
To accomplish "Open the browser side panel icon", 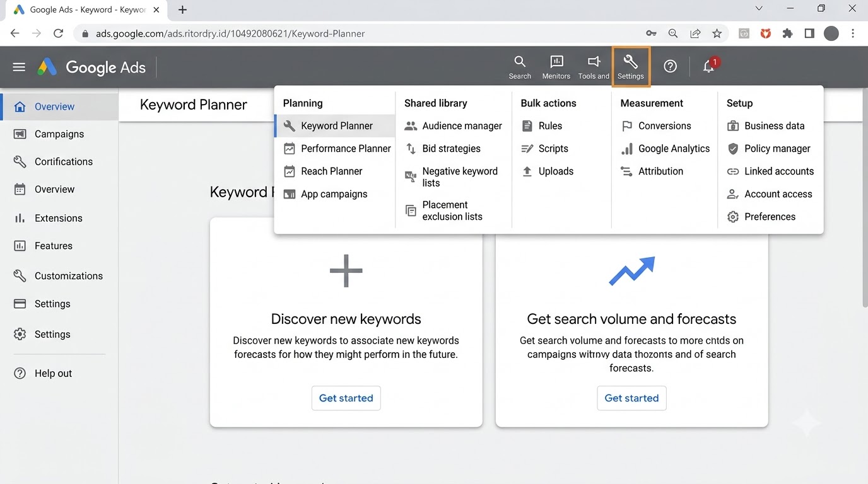I will [809, 33].
